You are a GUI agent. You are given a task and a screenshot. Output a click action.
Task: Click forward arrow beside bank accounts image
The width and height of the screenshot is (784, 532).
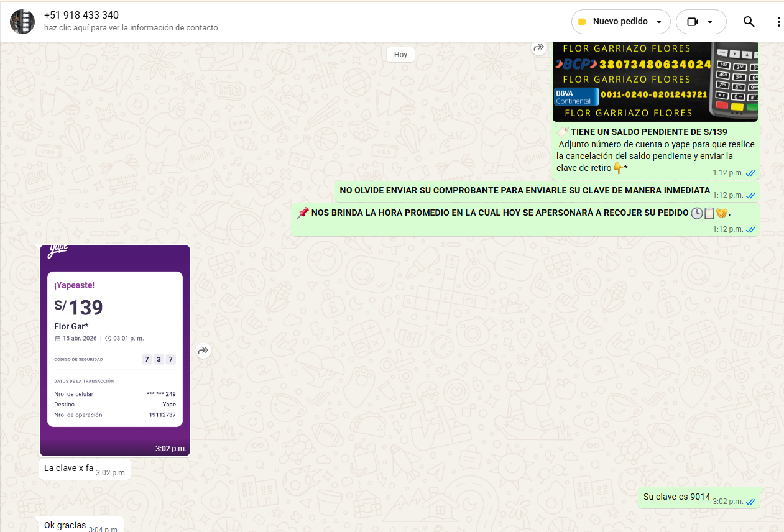coord(538,47)
